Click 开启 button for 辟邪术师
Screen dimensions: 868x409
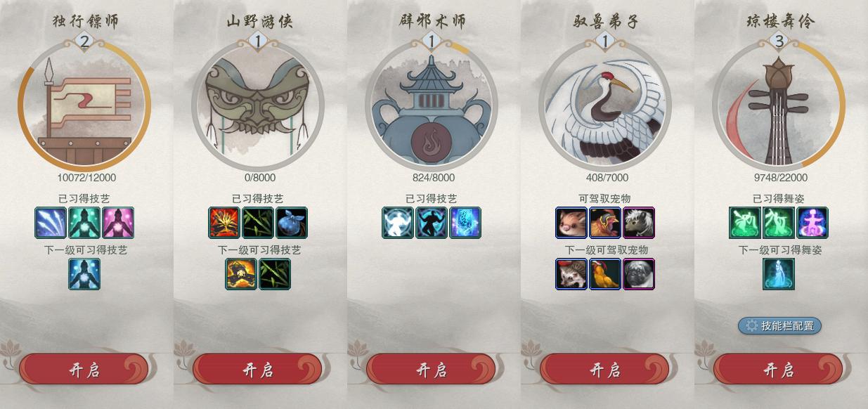coord(432,370)
